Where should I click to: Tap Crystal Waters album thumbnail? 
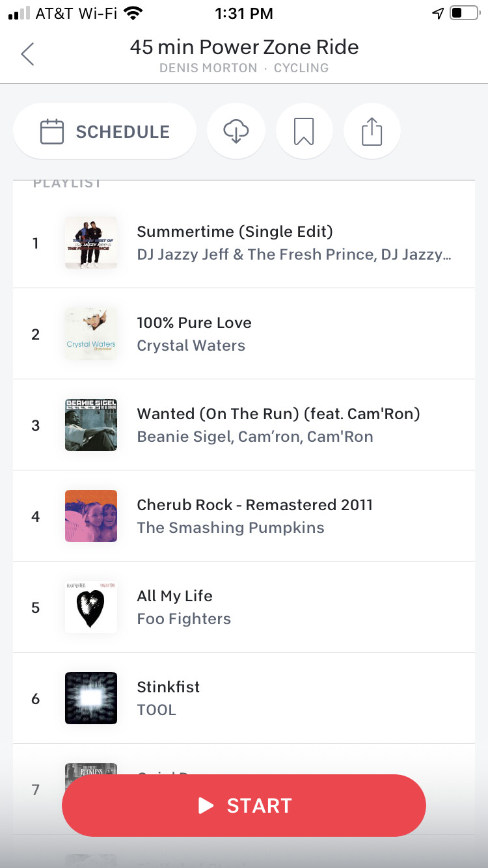point(91,334)
